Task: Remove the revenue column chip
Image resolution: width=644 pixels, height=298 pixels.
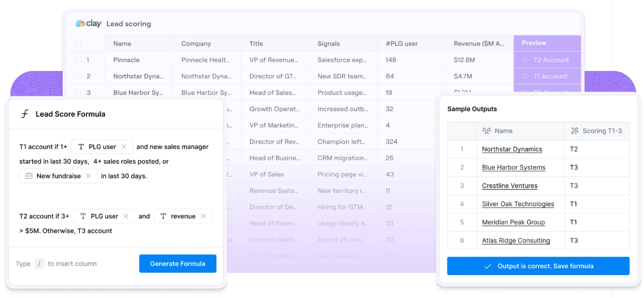Action: pyautogui.click(x=203, y=216)
